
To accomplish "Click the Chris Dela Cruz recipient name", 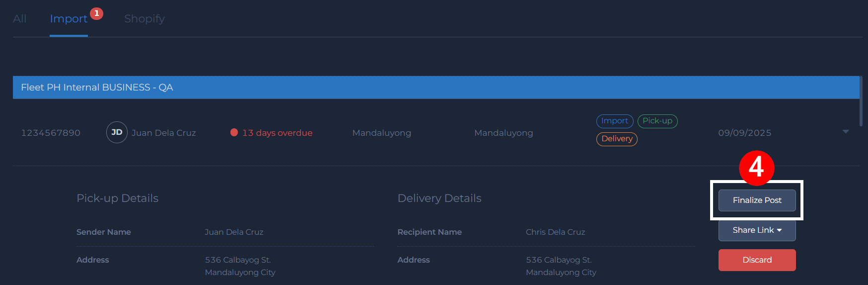I will (555, 232).
